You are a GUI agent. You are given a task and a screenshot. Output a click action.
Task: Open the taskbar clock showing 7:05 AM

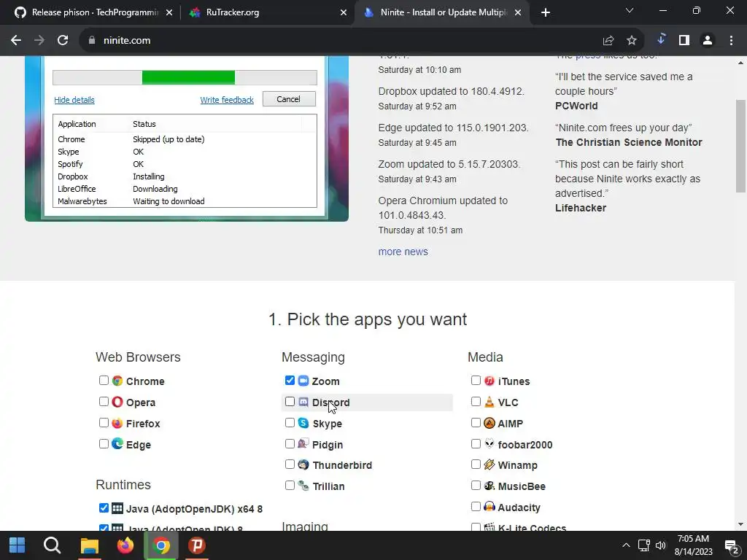point(693,545)
